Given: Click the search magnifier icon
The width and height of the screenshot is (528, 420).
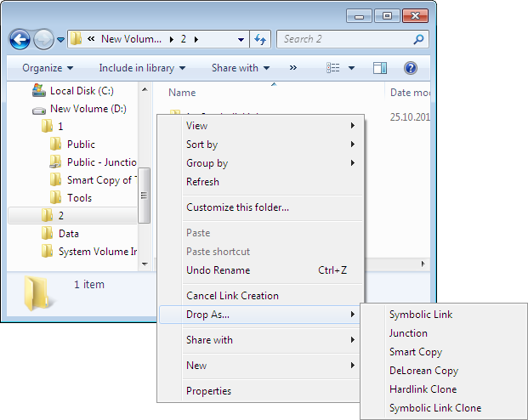Looking at the screenshot, I should click(418, 39).
